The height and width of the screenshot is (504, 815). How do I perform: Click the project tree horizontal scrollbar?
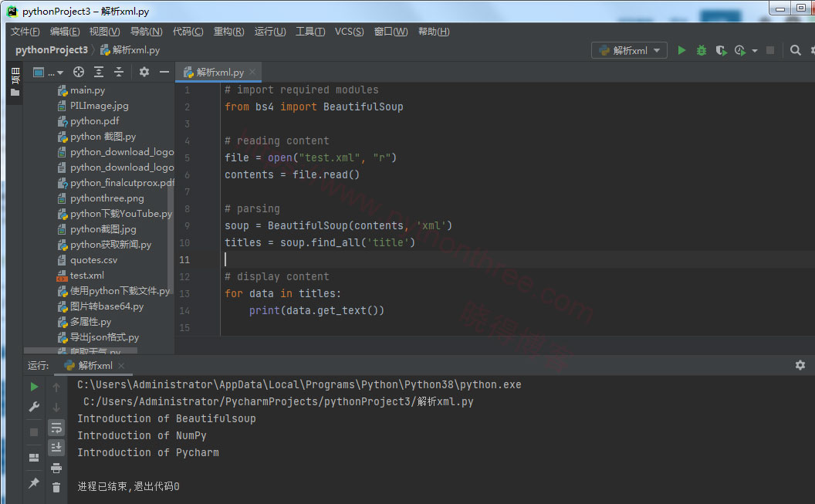tap(80, 351)
